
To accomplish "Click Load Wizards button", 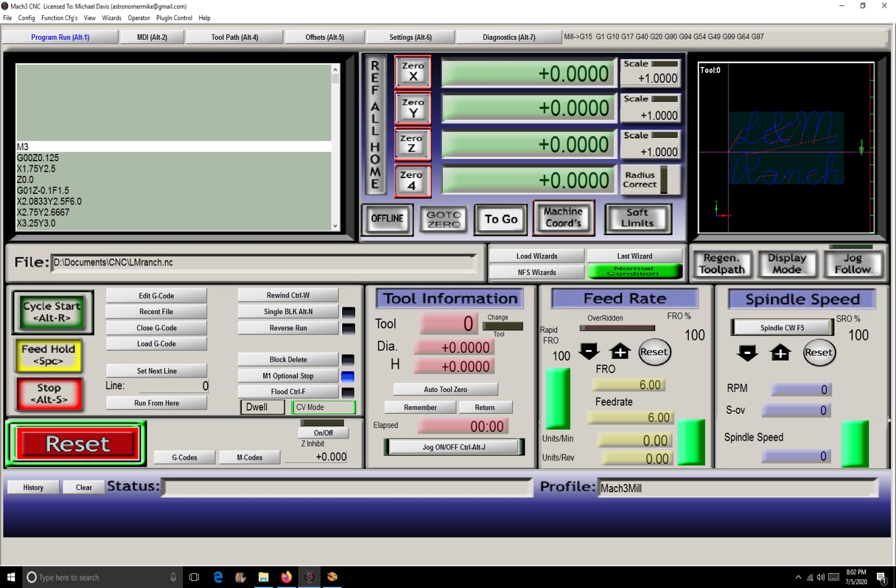I will click(536, 256).
